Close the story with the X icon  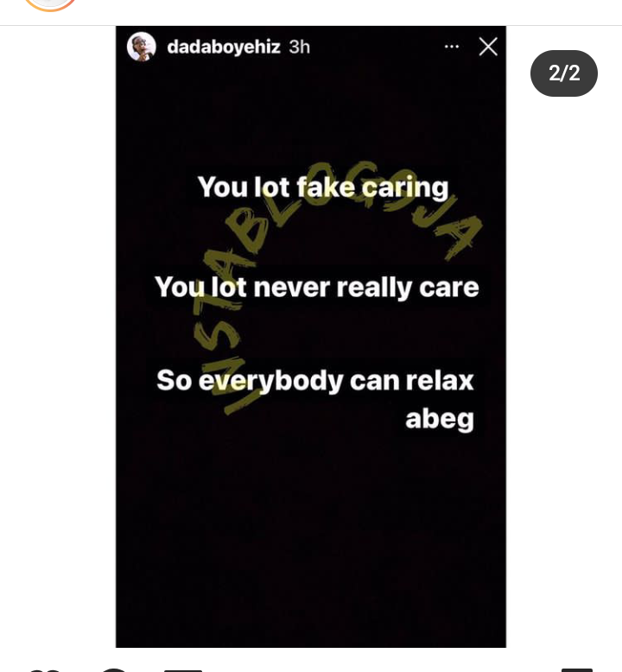point(488,47)
